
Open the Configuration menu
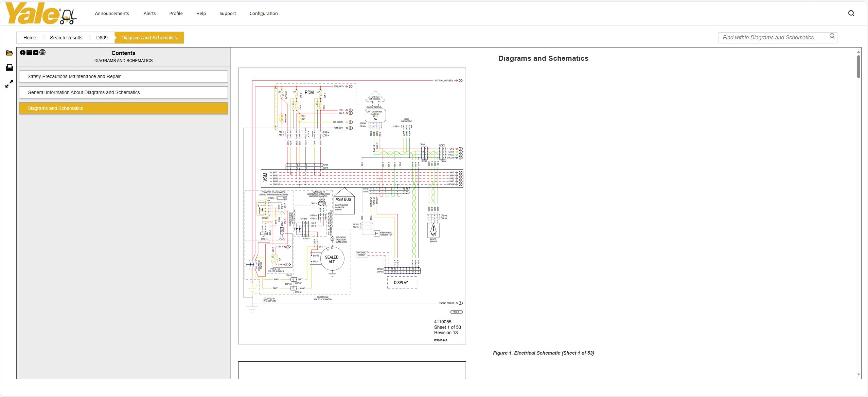click(x=263, y=14)
